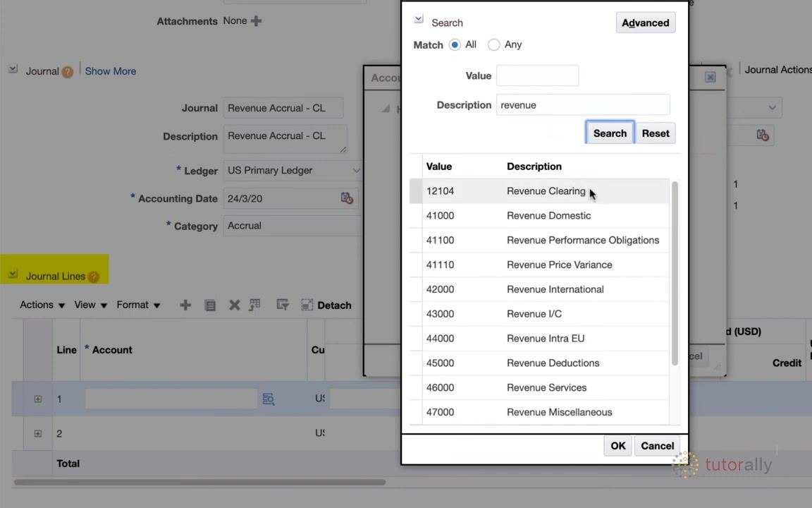Open the Accounting Date calendar picker

click(347, 198)
